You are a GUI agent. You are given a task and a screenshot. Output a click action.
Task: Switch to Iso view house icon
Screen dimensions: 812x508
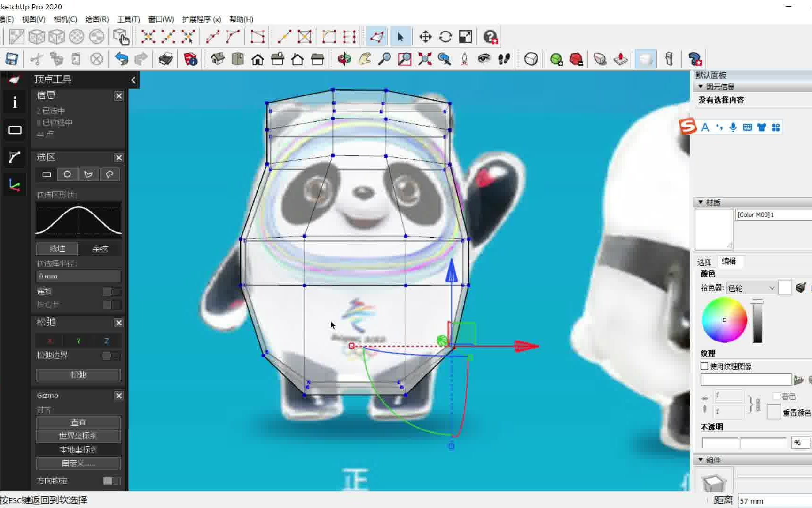click(218, 59)
